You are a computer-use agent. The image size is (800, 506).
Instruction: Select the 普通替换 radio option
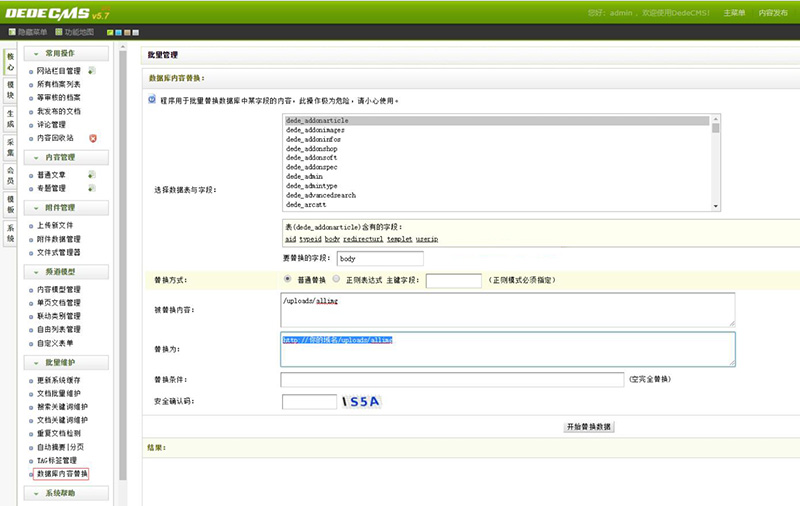[x=289, y=280]
